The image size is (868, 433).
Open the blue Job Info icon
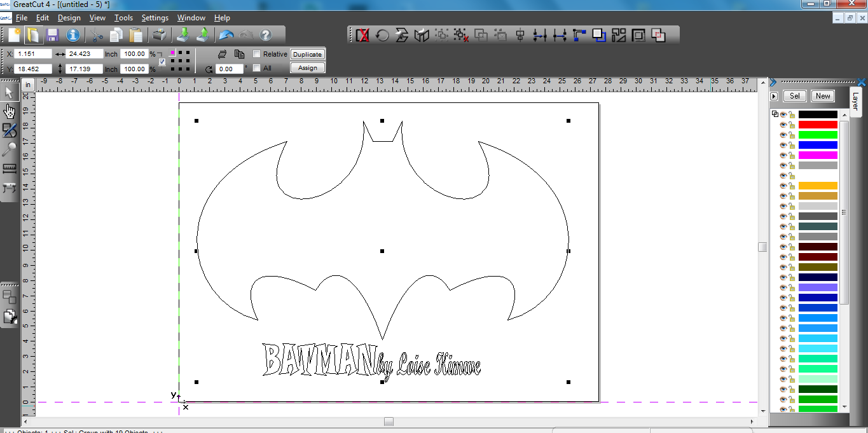tap(73, 35)
